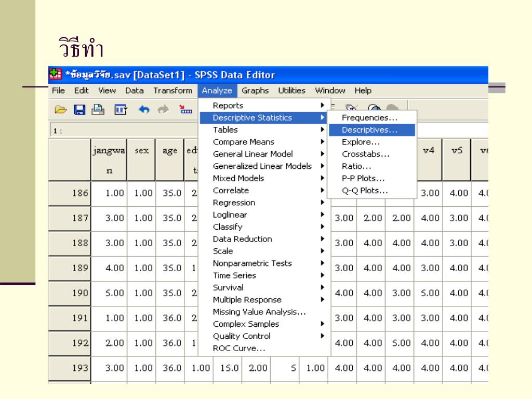The image size is (532, 399).
Task: Click the Go to Case toolbar icon
Action: 185,109
